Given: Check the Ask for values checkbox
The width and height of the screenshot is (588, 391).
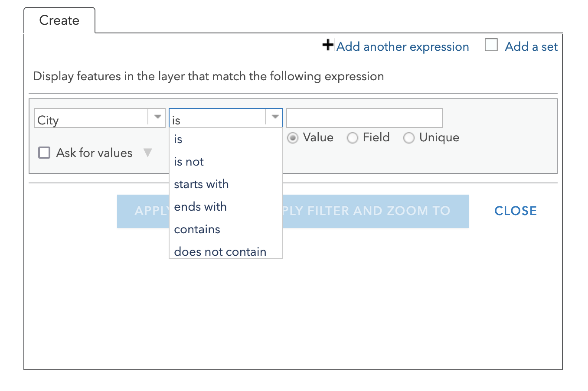Looking at the screenshot, I should [44, 153].
